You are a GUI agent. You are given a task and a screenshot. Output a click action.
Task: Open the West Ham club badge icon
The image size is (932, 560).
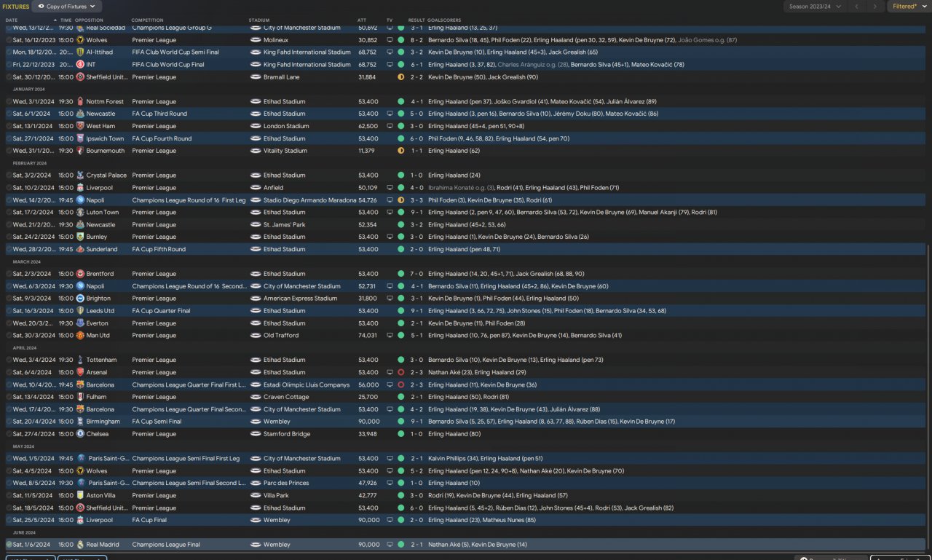pos(80,126)
